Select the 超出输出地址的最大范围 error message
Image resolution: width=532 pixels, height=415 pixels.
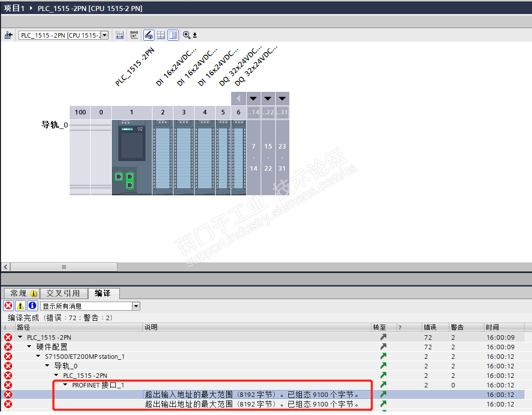coord(252,404)
